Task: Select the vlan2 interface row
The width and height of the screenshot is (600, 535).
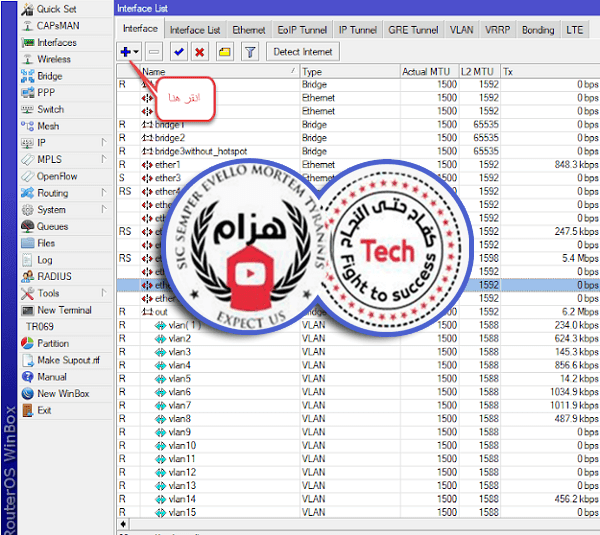Action: click(358, 338)
